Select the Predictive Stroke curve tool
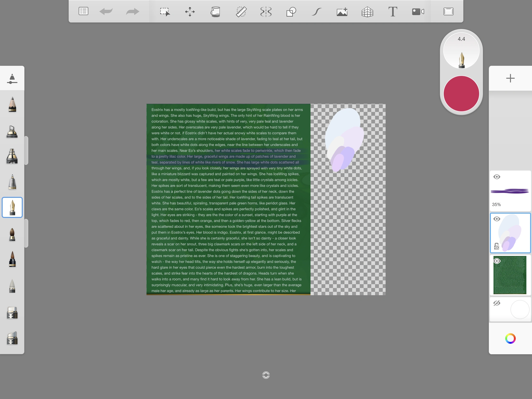 point(316,11)
